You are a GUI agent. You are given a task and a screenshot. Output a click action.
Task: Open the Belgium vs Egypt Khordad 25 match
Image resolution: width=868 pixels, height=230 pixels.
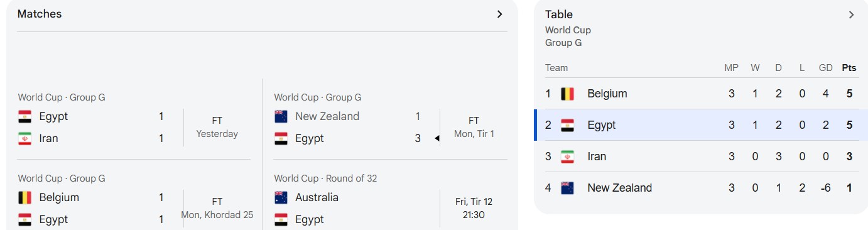pos(134,200)
